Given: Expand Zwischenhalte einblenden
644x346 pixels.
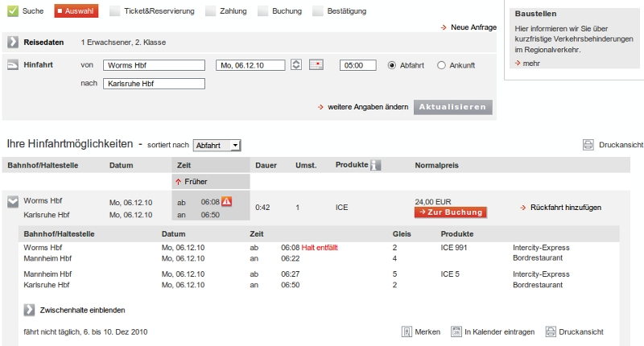Looking at the screenshot, I should point(30,310).
